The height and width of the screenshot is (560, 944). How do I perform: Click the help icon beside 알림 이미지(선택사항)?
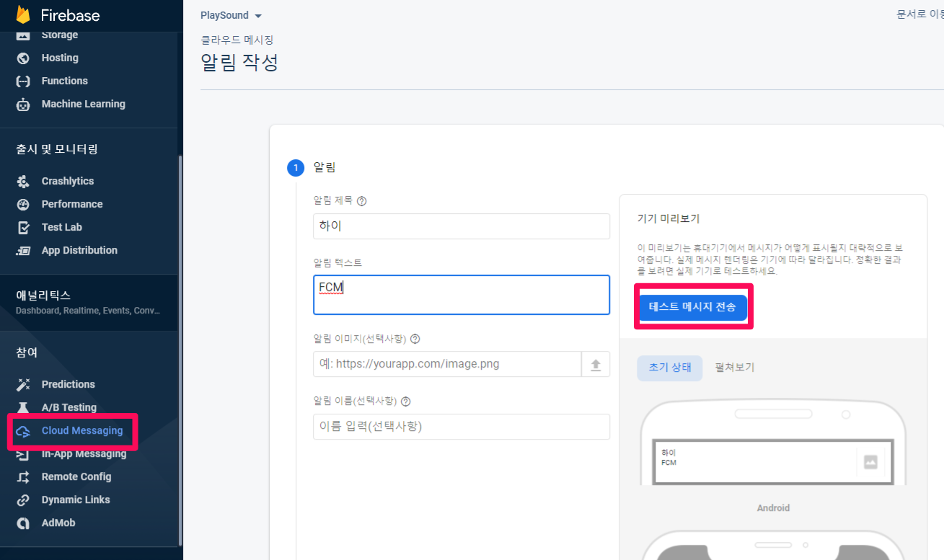point(415,339)
